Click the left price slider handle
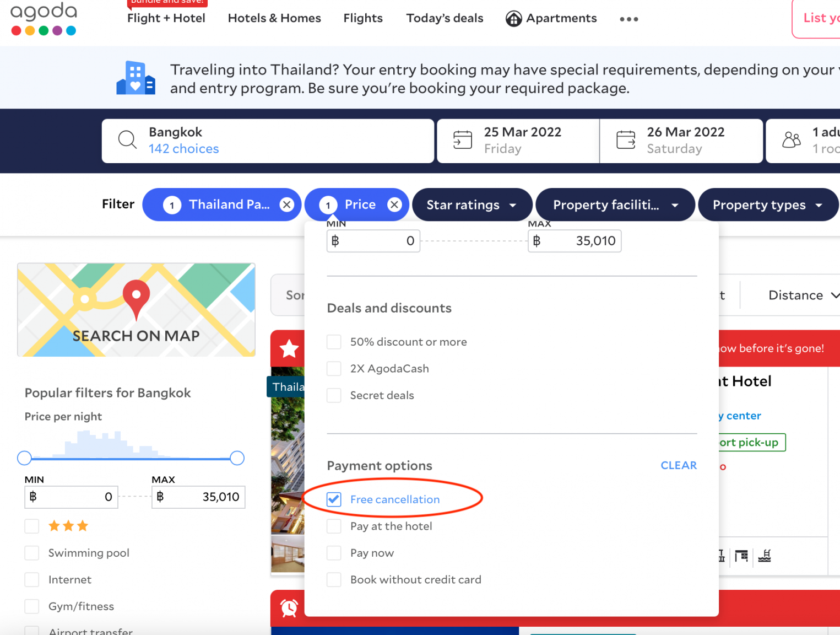This screenshot has width=840, height=635. [24, 458]
